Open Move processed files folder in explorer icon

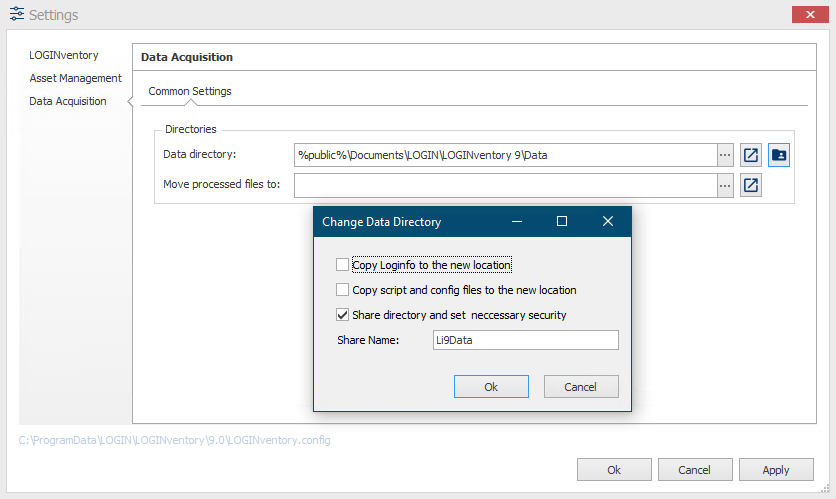pyautogui.click(x=751, y=186)
